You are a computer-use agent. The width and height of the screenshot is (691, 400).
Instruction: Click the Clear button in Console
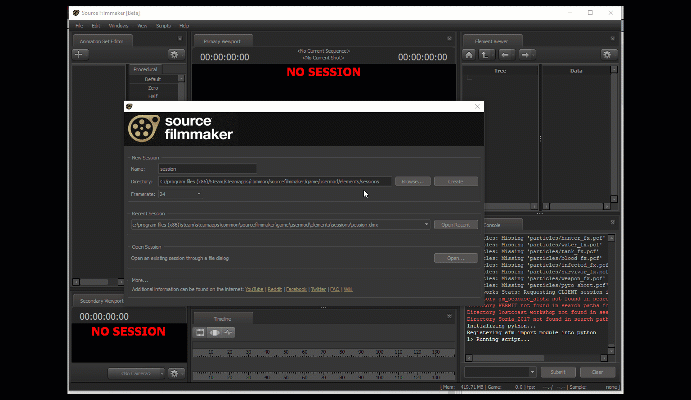tap(598, 372)
